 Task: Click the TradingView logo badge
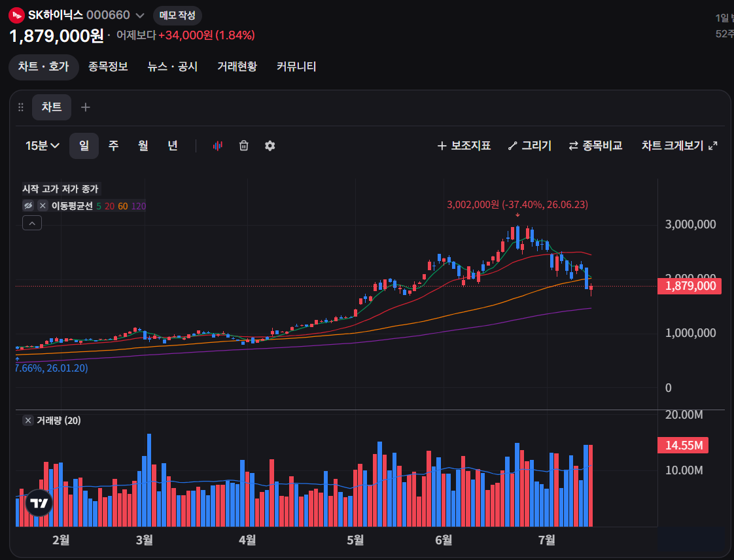pyautogui.click(x=39, y=503)
